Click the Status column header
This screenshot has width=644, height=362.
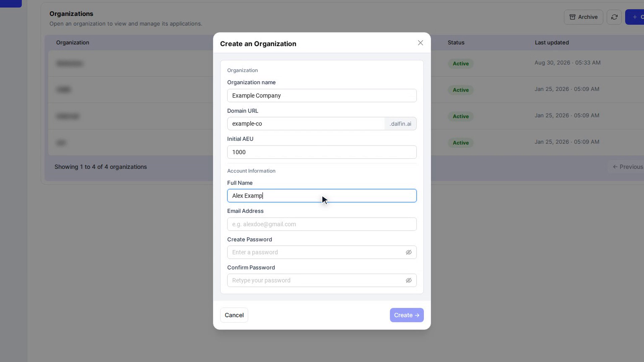[456, 43]
